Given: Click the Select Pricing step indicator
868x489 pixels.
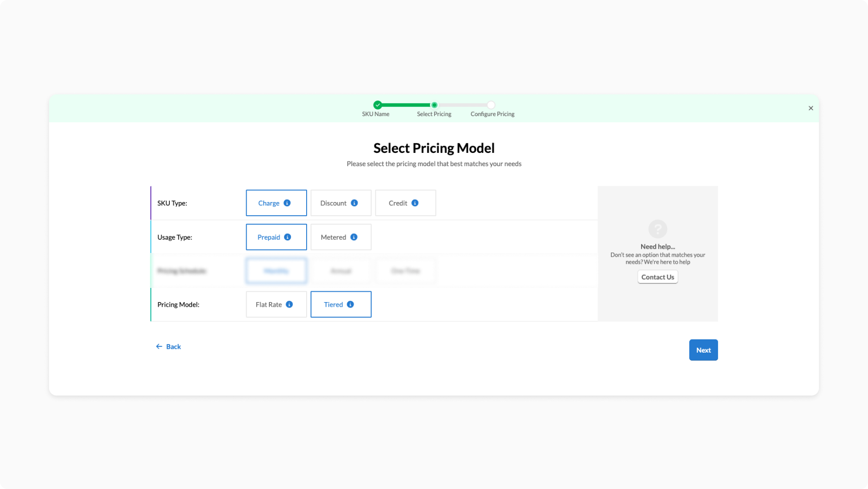Looking at the screenshot, I should coord(434,105).
